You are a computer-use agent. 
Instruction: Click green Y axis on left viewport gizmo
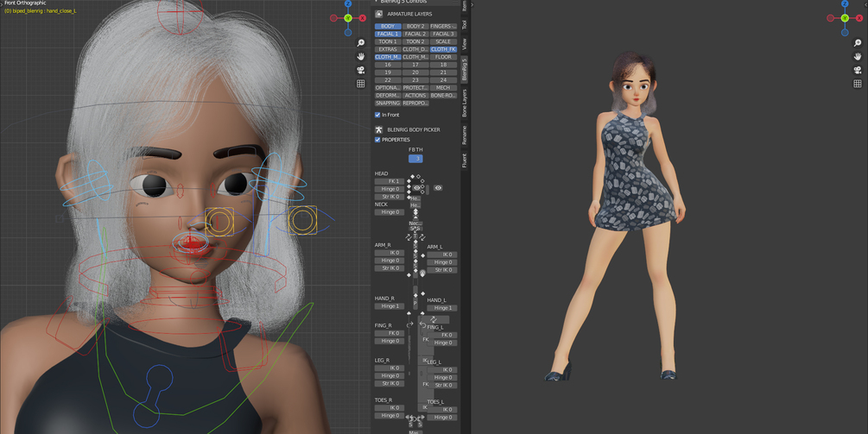pyautogui.click(x=348, y=18)
